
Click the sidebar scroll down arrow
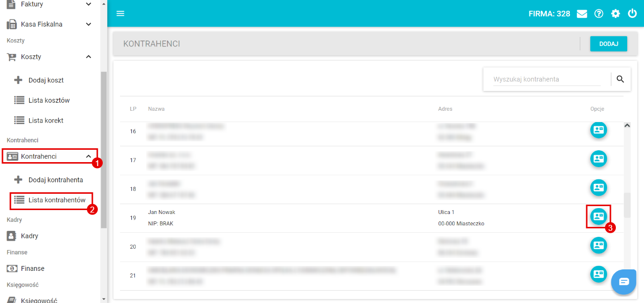(x=103, y=299)
